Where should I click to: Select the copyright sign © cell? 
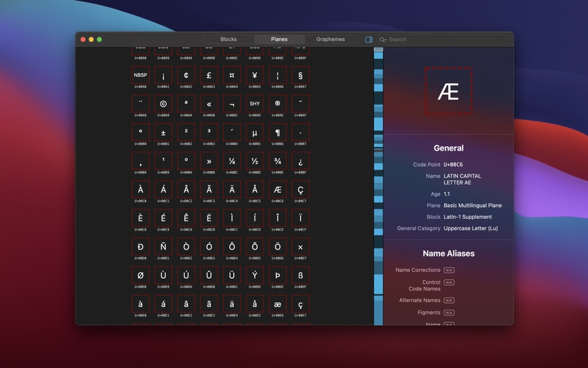point(163,103)
